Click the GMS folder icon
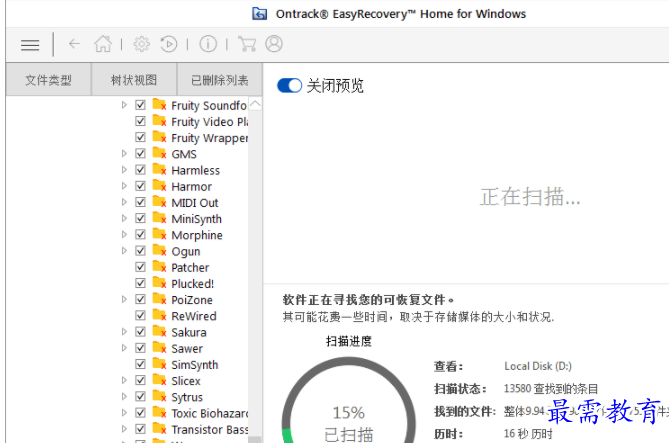669x443 pixels. coord(159,153)
